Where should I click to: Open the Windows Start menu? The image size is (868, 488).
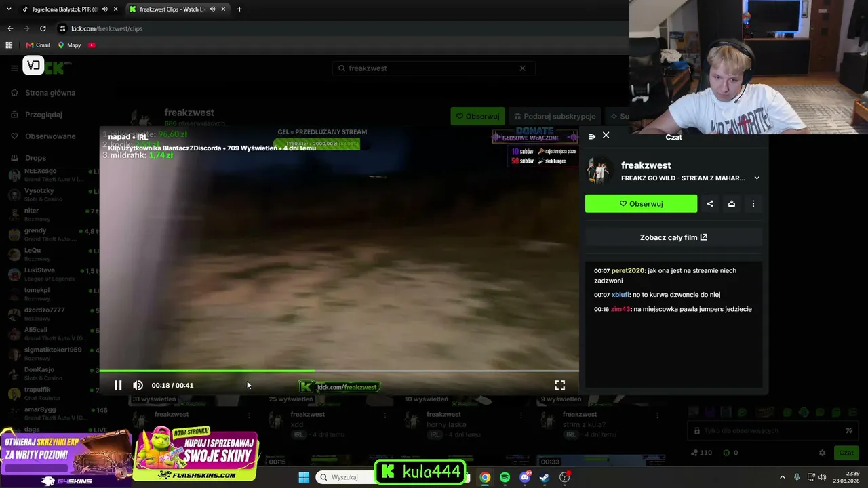pyautogui.click(x=304, y=477)
